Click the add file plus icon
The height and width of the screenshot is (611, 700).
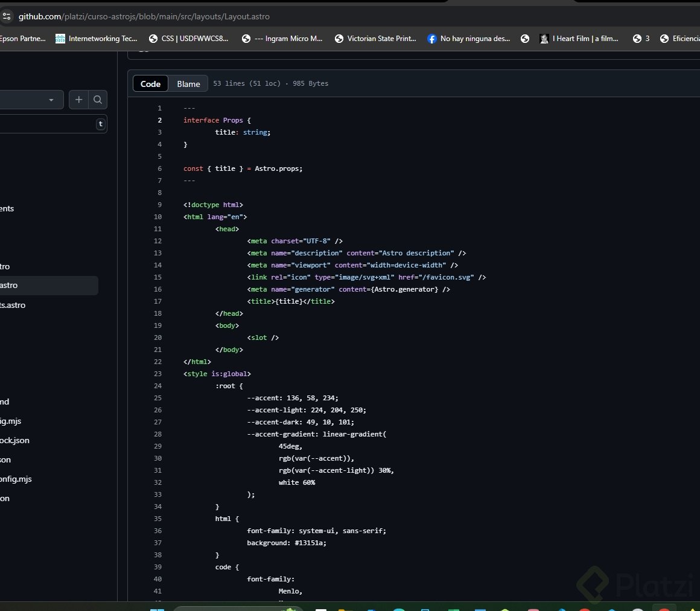click(x=78, y=100)
